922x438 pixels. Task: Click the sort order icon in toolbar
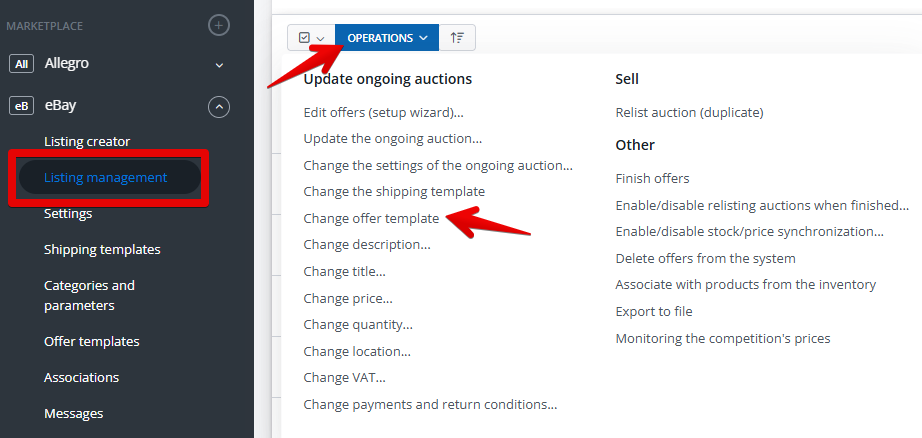pyautogui.click(x=457, y=38)
